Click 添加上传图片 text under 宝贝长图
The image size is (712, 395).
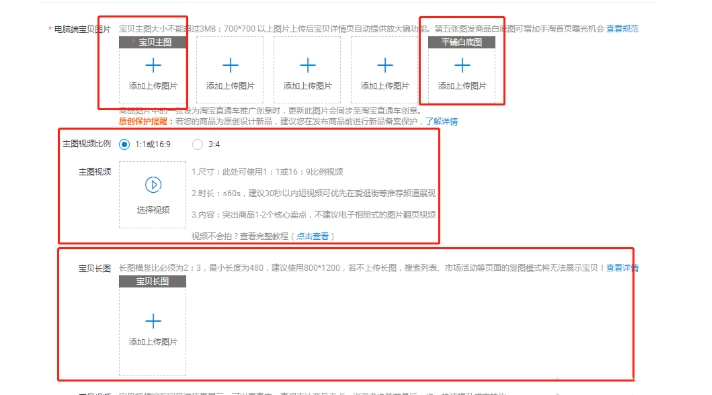tap(153, 342)
